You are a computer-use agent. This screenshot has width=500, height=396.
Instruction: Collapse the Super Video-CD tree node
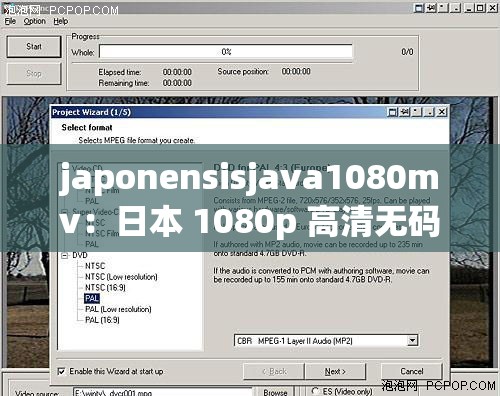pyautogui.click(x=64, y=212)
